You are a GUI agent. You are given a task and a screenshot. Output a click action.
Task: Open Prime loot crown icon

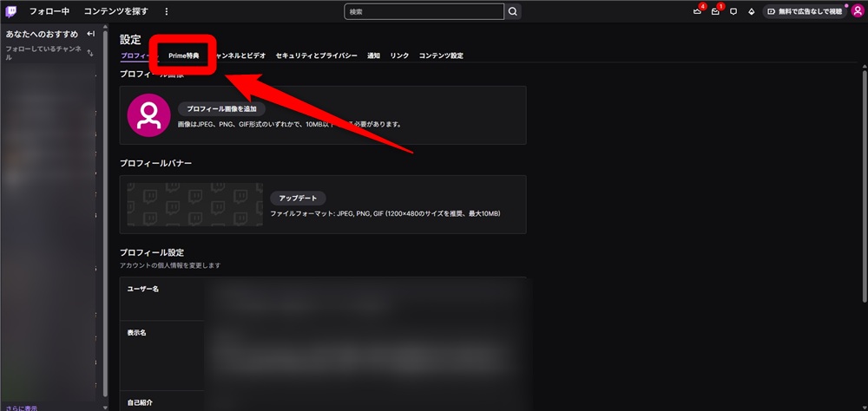(698, 11)
